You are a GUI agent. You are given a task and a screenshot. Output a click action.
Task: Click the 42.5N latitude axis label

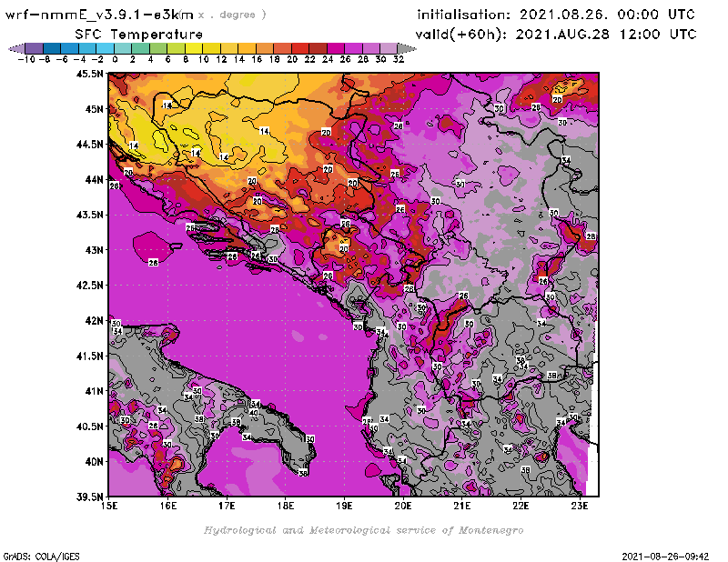pyautogui.click(x=90, y=286)
